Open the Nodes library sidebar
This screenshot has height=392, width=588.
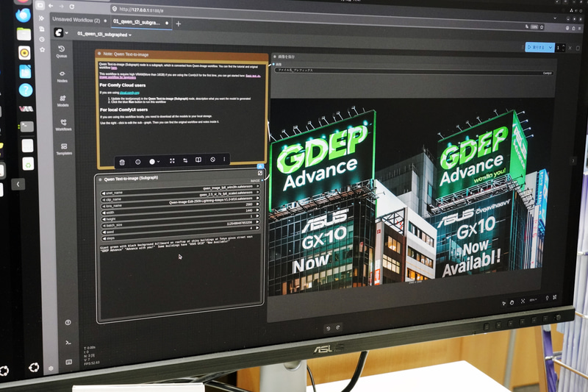pyautogui.click(x=62, y=76)
